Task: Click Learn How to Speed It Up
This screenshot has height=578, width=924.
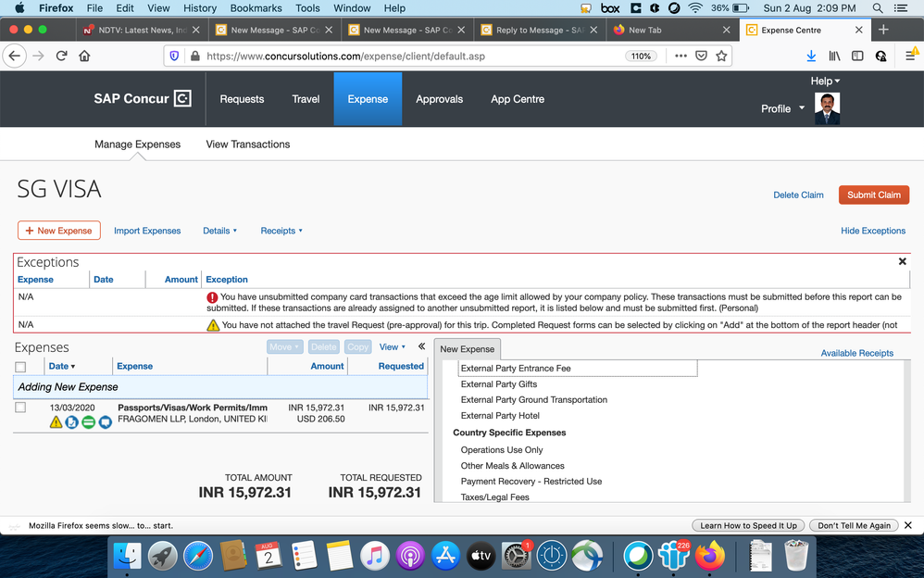Action: click(x=748, y=525)
